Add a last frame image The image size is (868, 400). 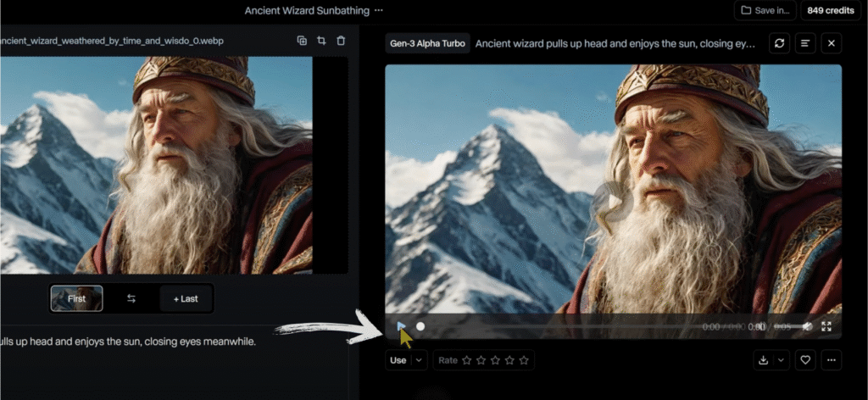[186, 298]
